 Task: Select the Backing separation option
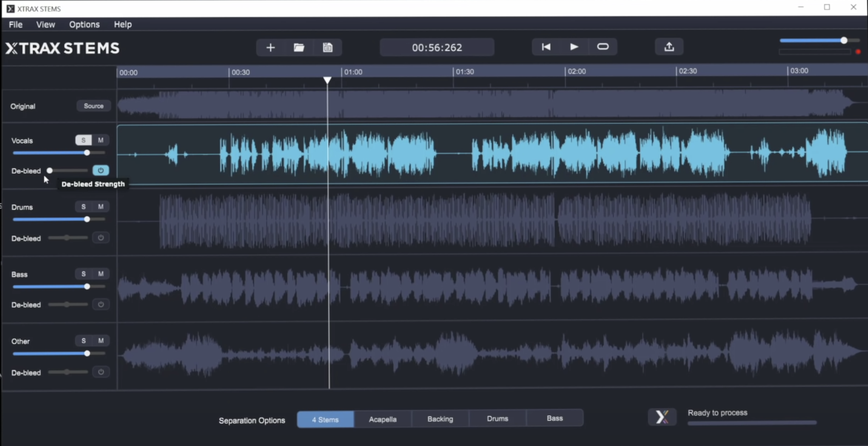click(x=440, y=419)
